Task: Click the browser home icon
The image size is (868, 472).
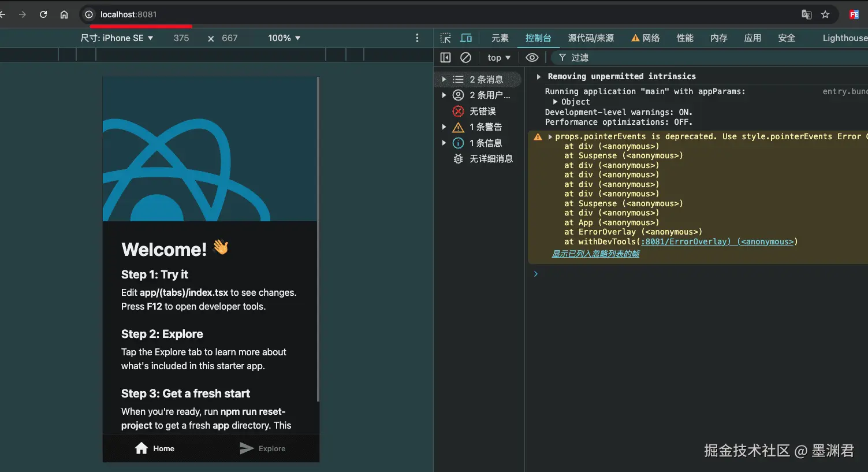Action: [x=64, y=14]
